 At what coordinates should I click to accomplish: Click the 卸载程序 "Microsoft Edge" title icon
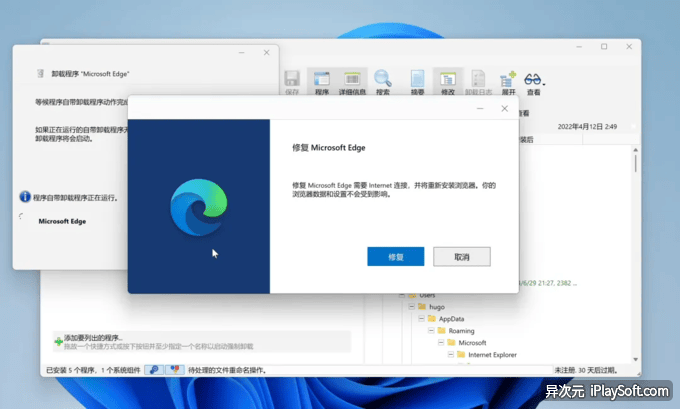(40, 73)
